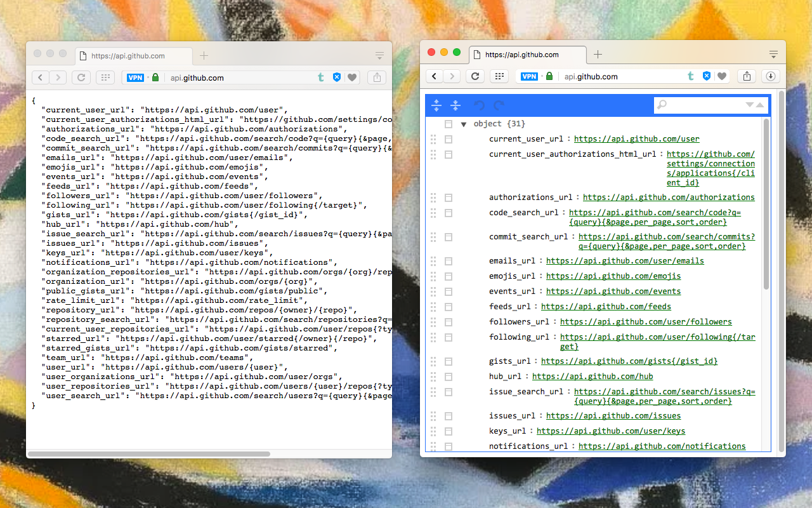Open the feeds_url hyperlink
This screenshot has height=508, width=812.
click(606, 306)
